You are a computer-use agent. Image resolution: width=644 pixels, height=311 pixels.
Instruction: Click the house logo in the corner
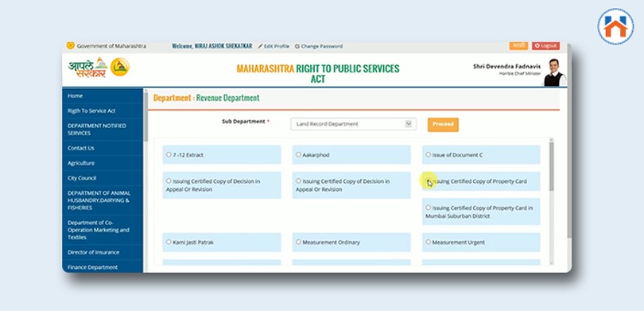(615, 26)
